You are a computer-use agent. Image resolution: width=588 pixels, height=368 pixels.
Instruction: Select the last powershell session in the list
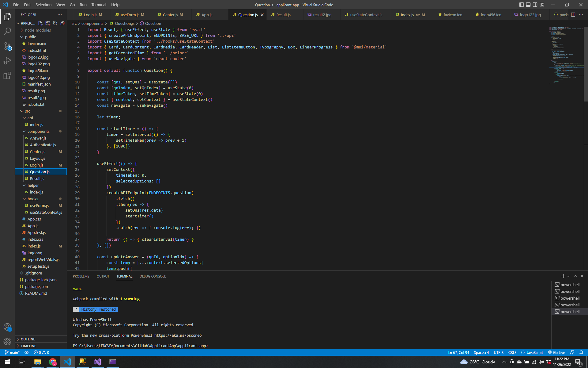tap(570, 312)
